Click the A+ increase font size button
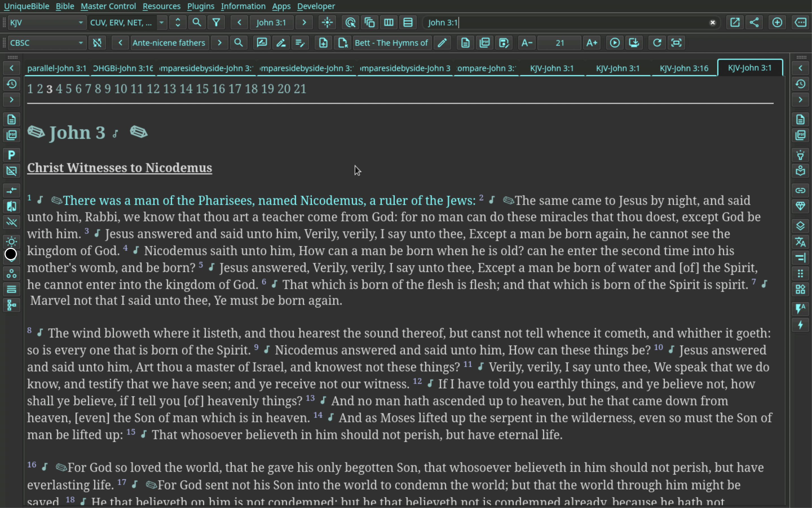 (592, 43)
